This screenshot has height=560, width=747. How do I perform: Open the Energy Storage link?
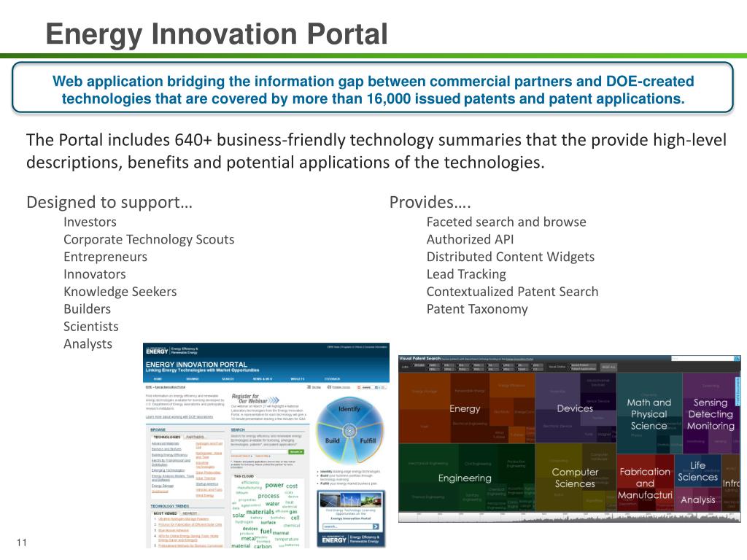coord(163,486)
